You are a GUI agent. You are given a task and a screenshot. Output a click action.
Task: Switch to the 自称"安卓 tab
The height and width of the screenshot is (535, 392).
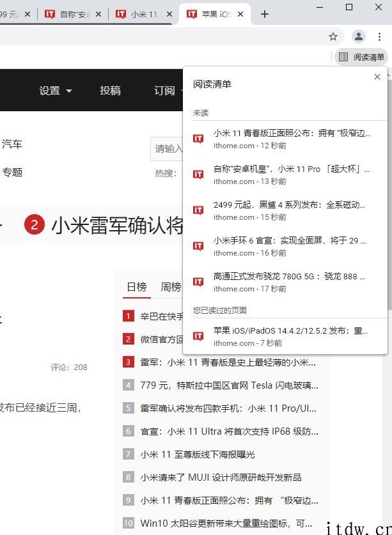[73, 14]
